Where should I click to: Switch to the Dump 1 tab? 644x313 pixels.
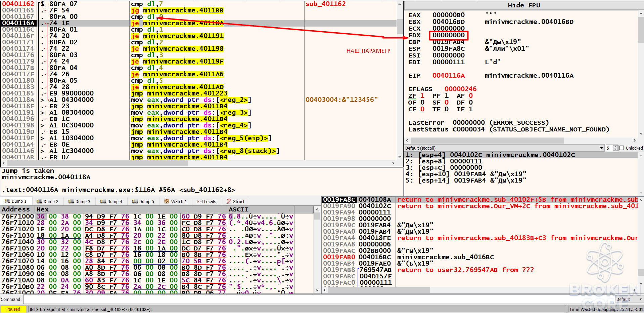(x=16, y=201)
